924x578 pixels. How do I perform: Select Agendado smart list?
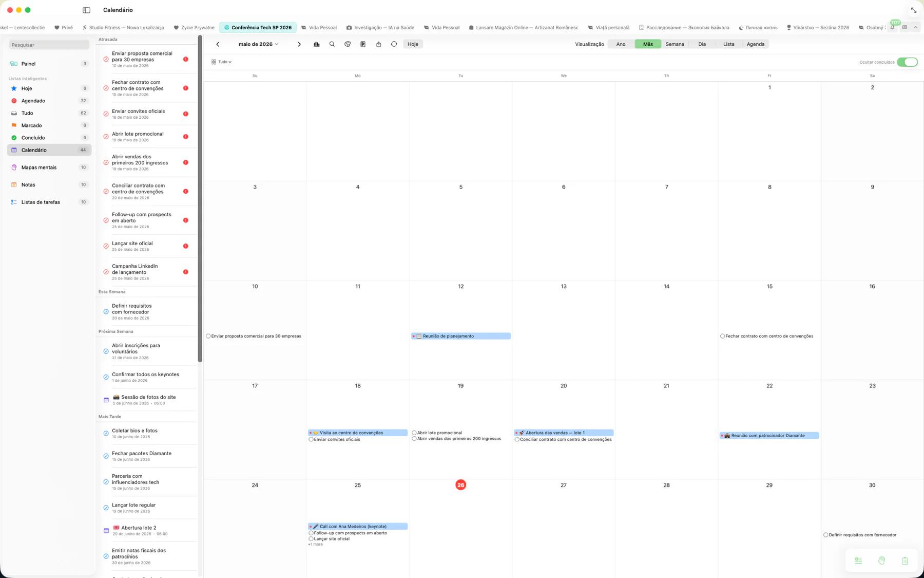(49, 101)
